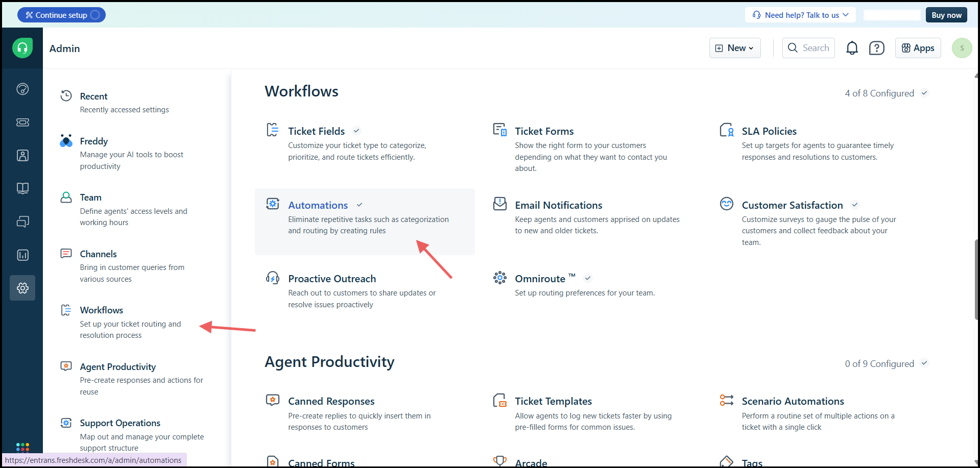Click the Canned Responses icon

[x=273, y=400]
